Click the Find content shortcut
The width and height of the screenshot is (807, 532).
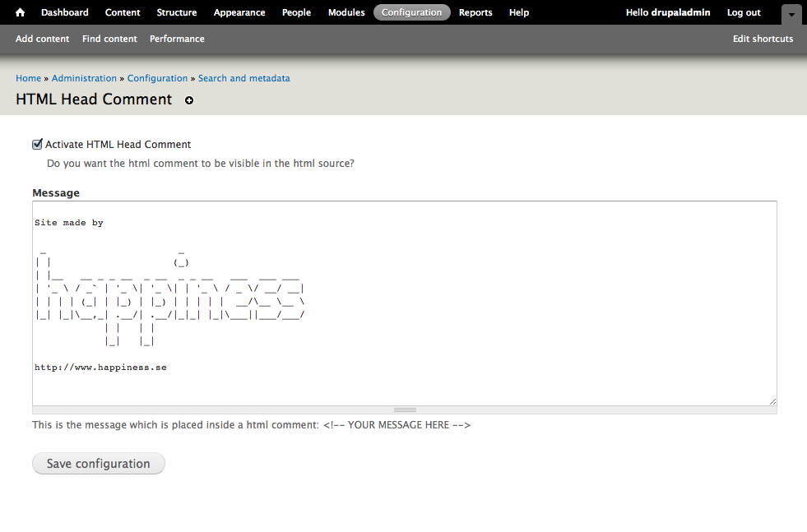(x=109, y=39)
